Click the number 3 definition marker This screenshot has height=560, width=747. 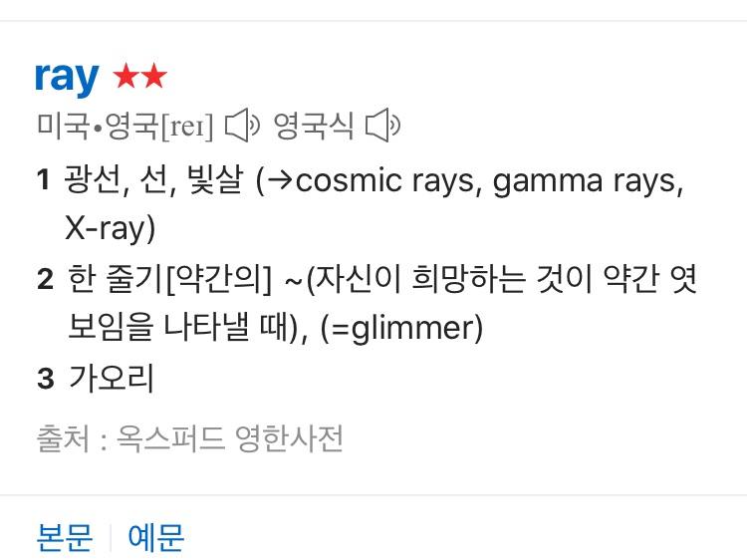tap(44, 379)
